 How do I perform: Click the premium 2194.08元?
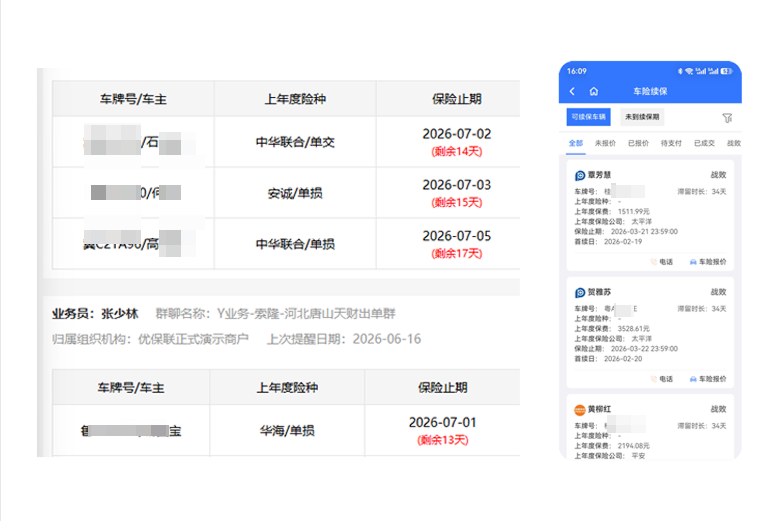pos(633,446)
